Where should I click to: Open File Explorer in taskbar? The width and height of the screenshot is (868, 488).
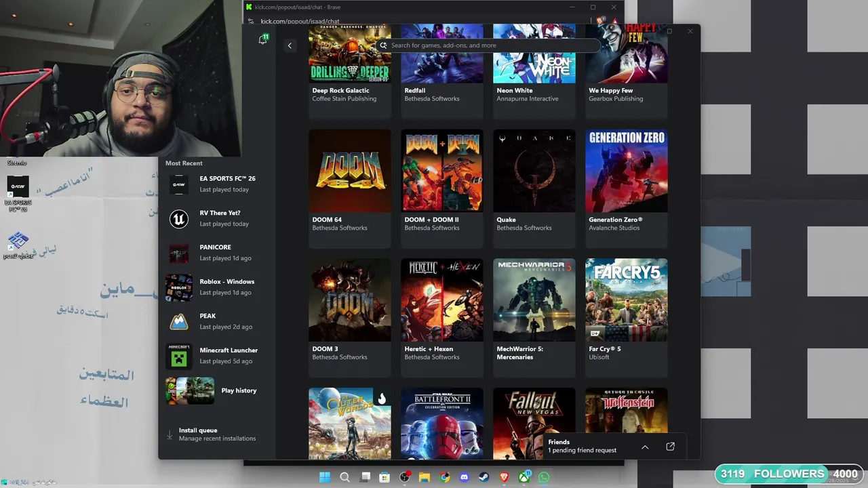[425, 477]
